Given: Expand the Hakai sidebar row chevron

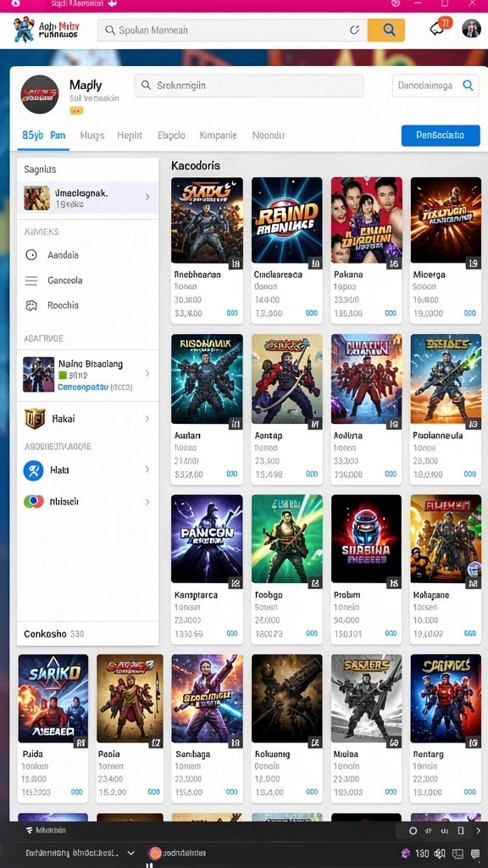Looking at the screenshot, I should tap(147, 419).
